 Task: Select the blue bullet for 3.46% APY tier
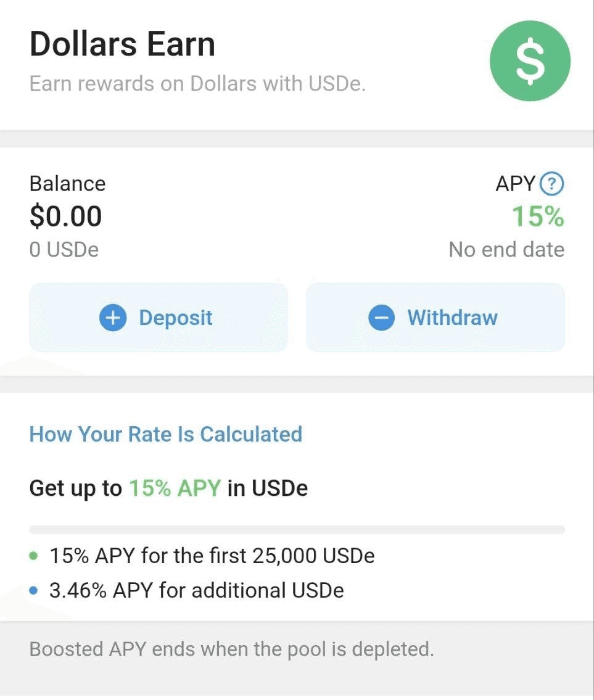pos(33,590)
